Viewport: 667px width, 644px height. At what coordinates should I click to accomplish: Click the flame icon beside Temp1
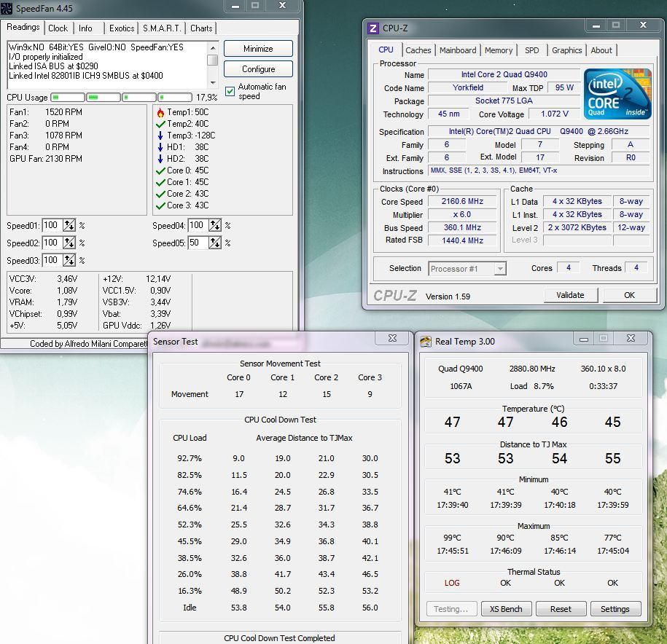[x=160, y=112]
